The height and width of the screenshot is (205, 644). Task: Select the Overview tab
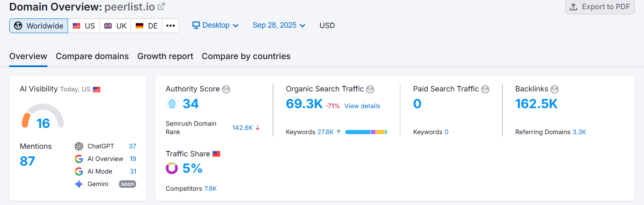(x=28, y=56)
